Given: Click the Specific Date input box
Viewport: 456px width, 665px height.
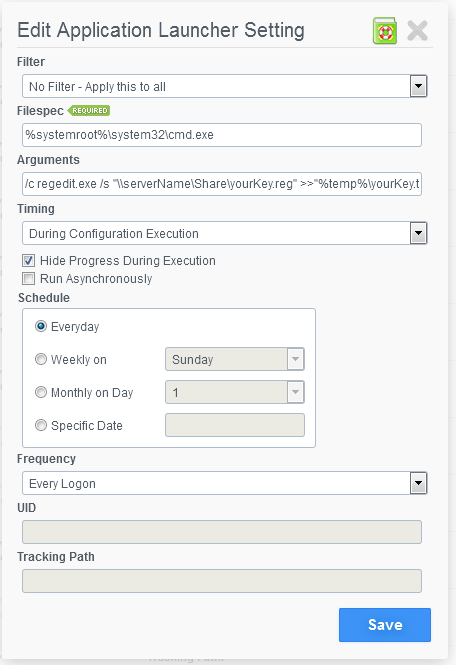Looking at the screenshot, I should tap(235, 425).
